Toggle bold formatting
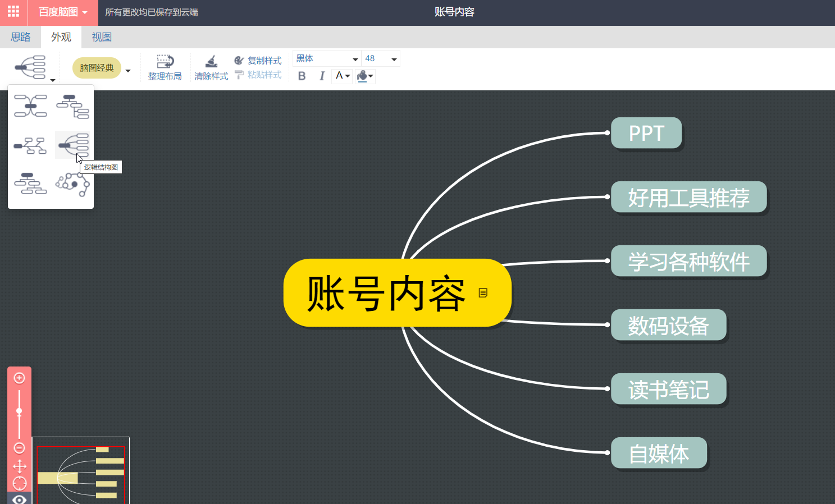The image size is (835, 504). (x=302, y=76)
